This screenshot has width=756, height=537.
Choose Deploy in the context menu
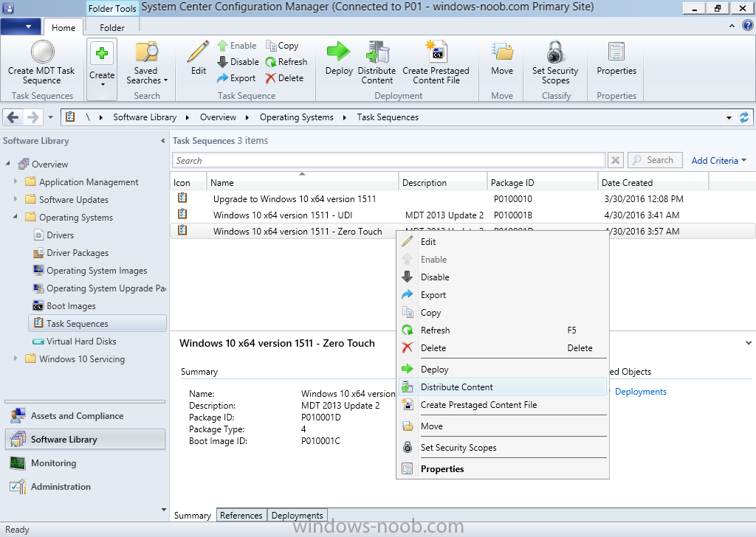tap(502, 369)
